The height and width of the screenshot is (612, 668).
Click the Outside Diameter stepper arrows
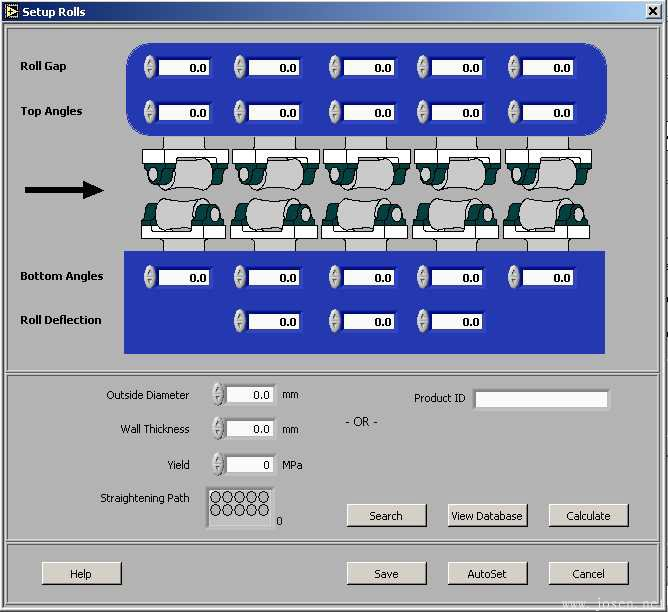(218, 394)
